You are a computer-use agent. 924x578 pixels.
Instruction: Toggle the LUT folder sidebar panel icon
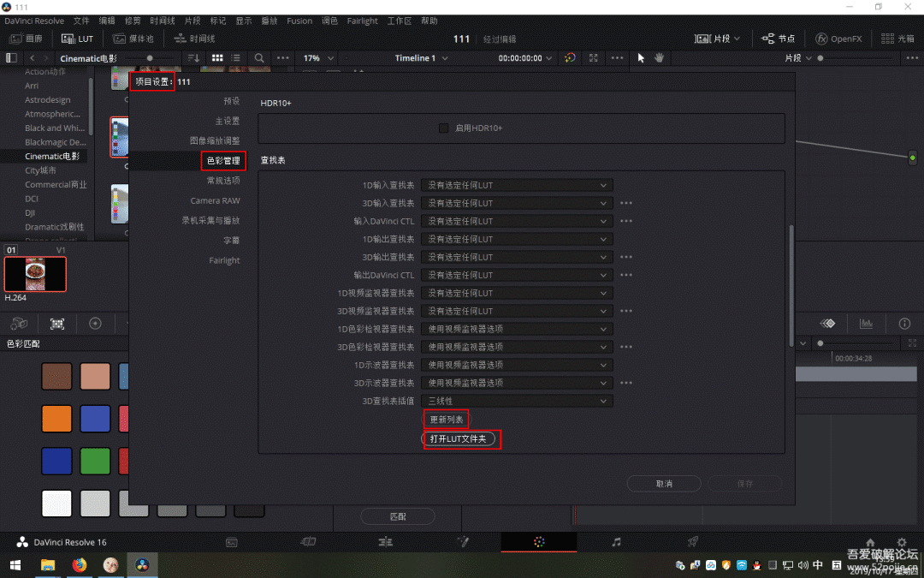(10, 58)
